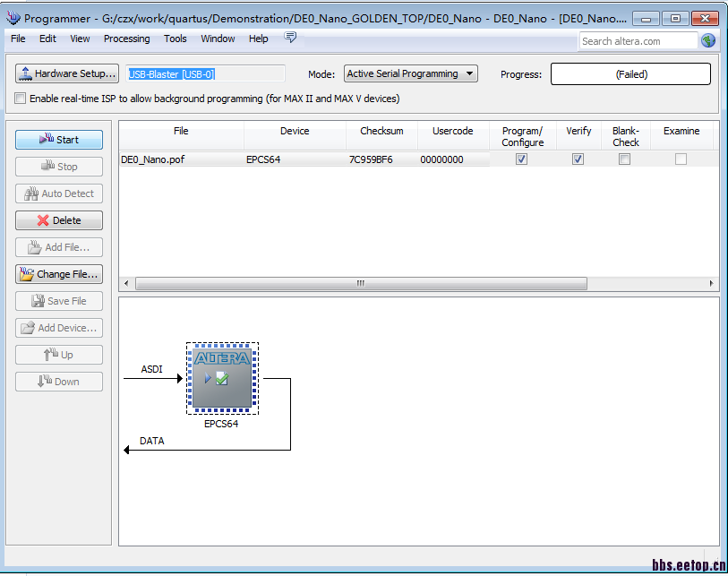Click the Blank-Check column header
The image size is (728, 576).
(x=625, y=136)
